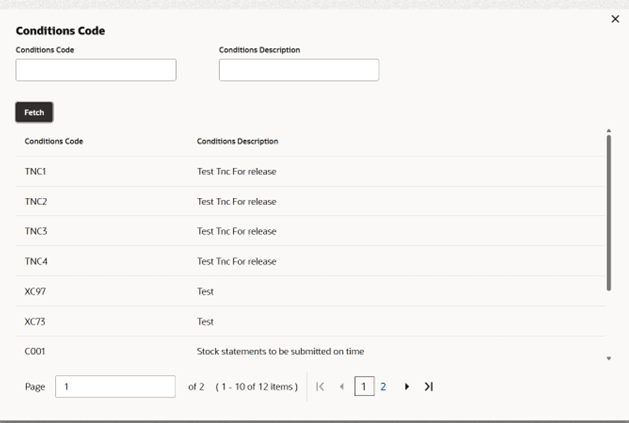Screen dimensions: 629x423
Task: Click the Fetch button
Action: click(x=34, y=112)
